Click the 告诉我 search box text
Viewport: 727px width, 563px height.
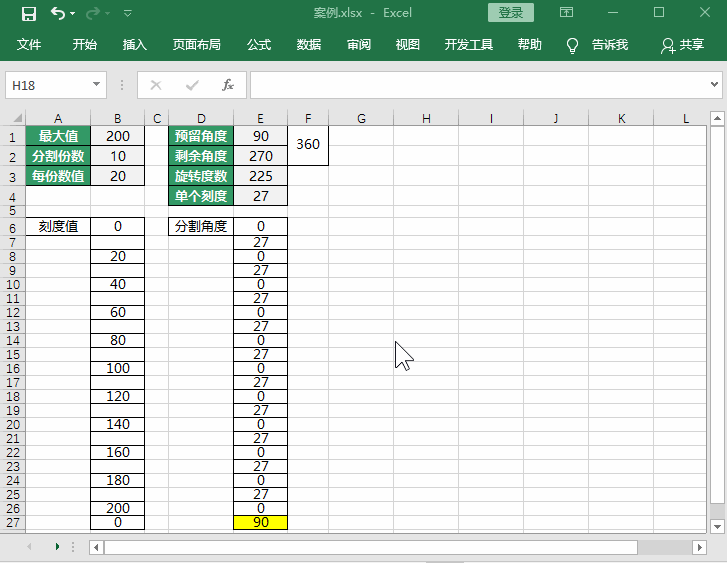point(610,45)
